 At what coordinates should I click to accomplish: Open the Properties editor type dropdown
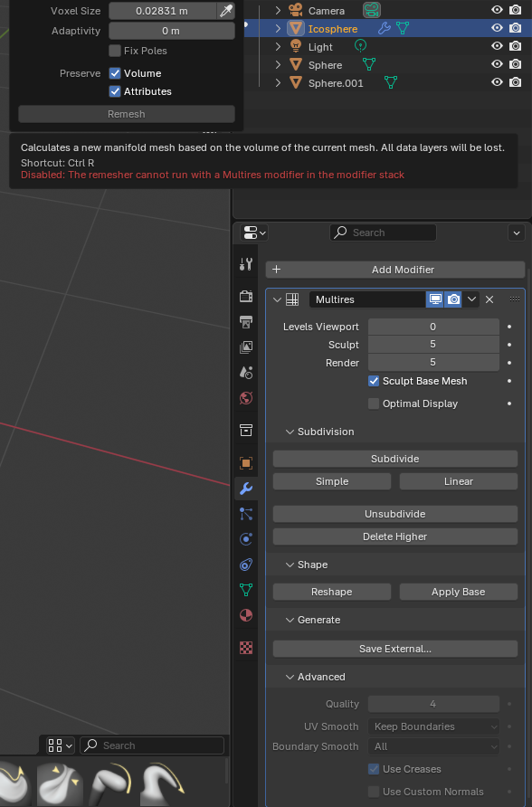pos(254,233)
